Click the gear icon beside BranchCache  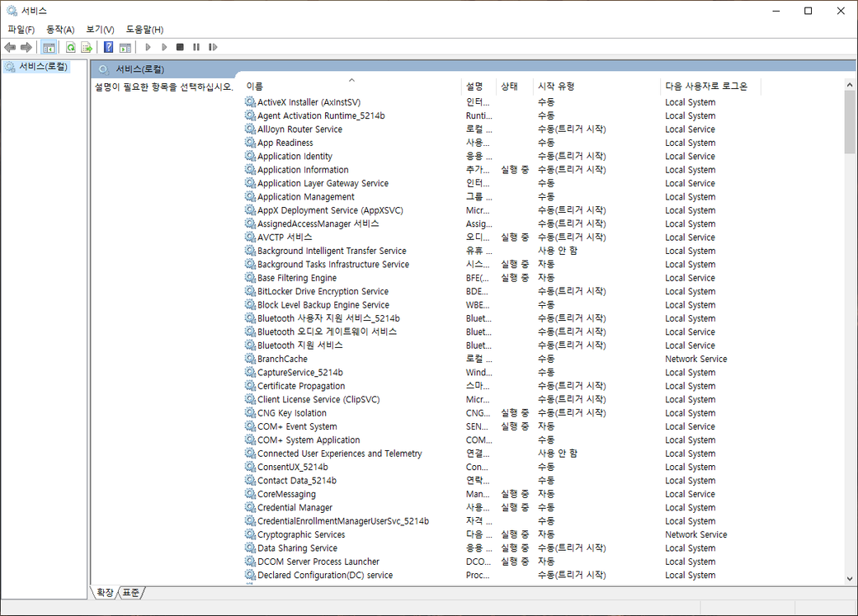click(x=250, y=359)
